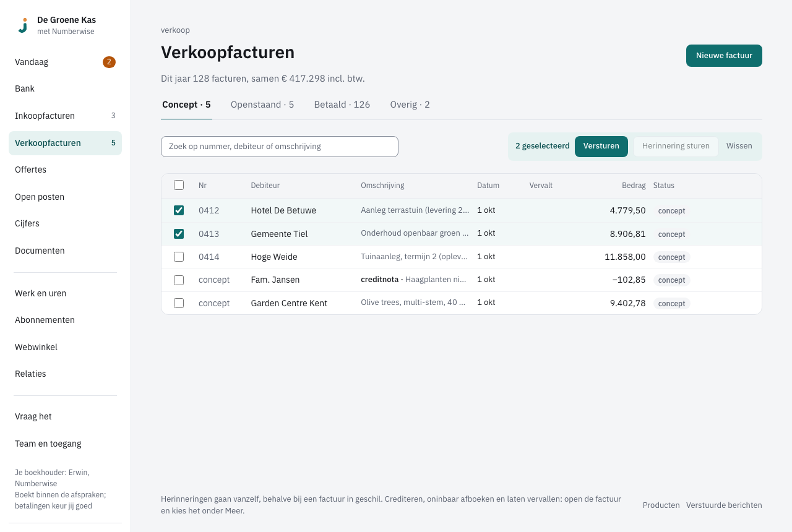Click the Datum column header
The image size is (792, 532).
coord(488,186)
